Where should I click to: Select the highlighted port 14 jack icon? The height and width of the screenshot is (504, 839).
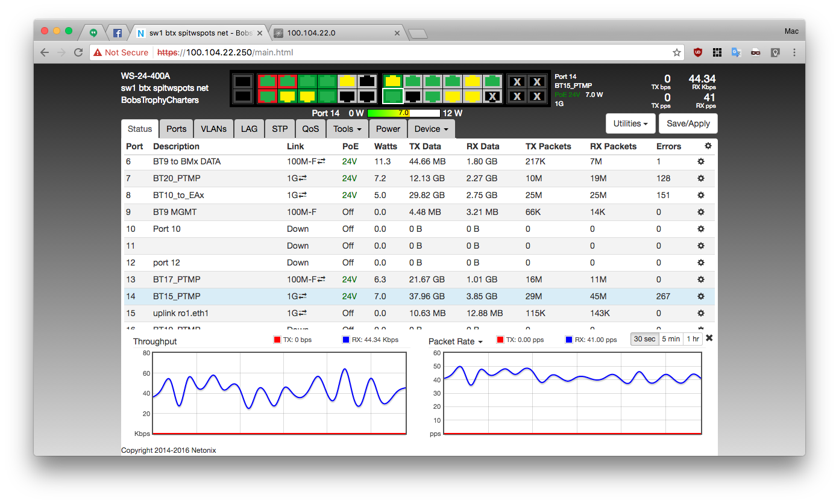coord(392,96)
